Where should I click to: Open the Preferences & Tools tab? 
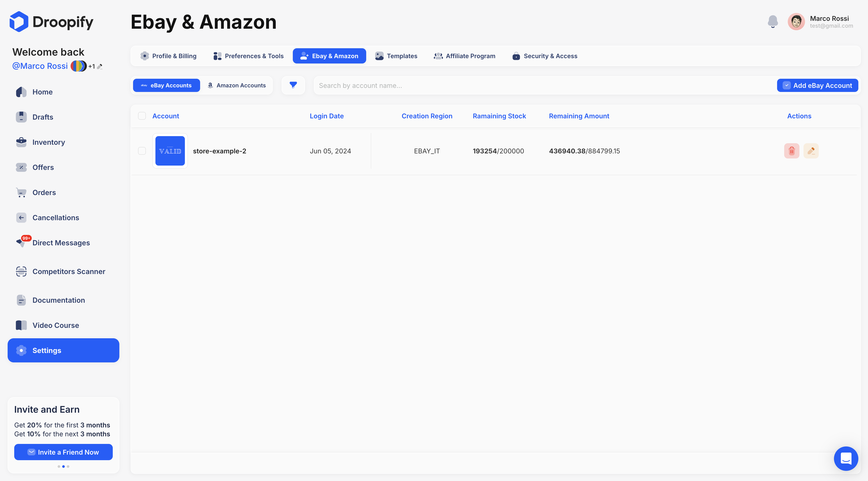[248, 56]
